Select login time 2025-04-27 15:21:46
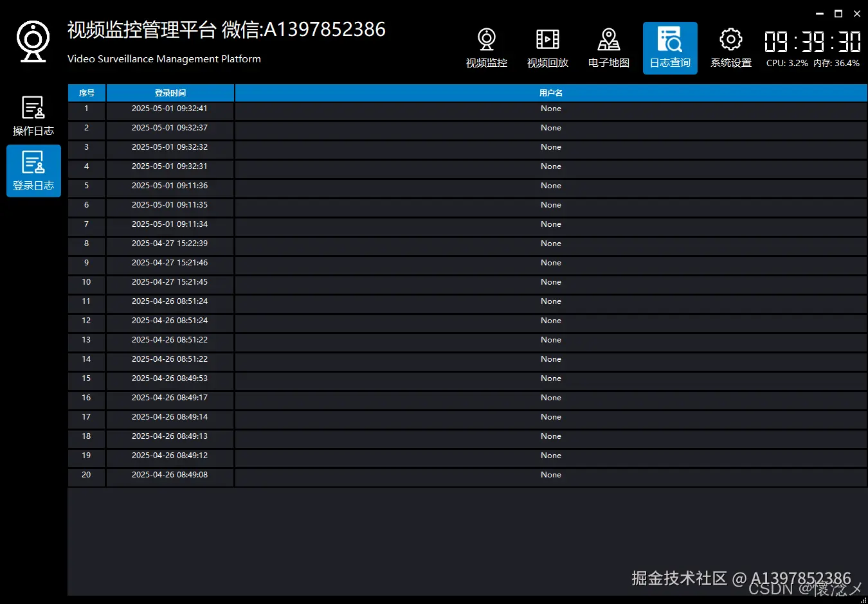Screen dimensions: 868x604 coord(170,263)
